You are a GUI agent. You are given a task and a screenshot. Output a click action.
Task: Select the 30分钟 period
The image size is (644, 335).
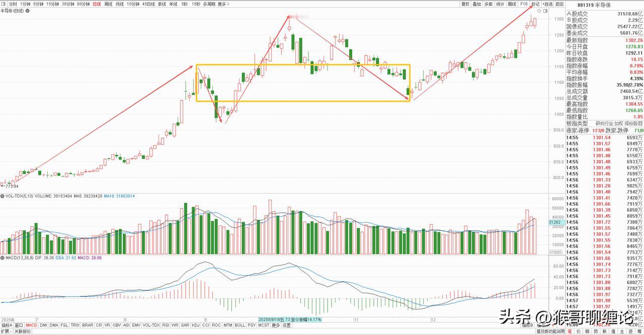[68, 4]
